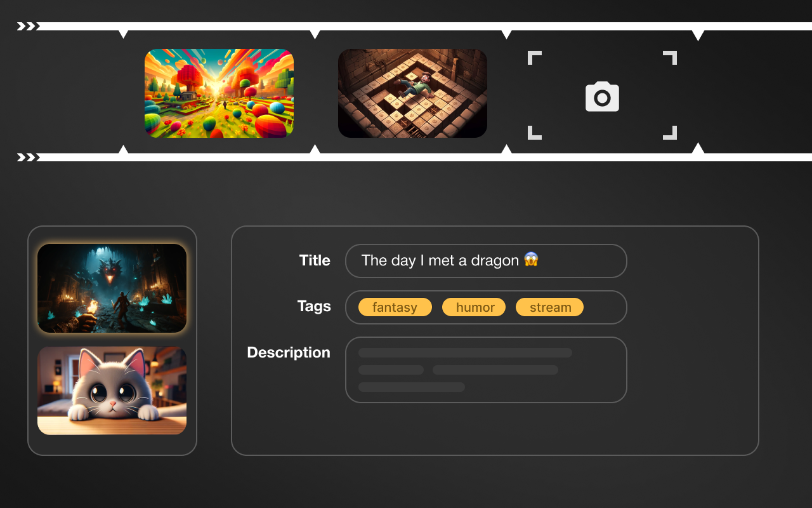Click the camera icon in the empty frame
812x508 pixels.
(x=602, y=97)
